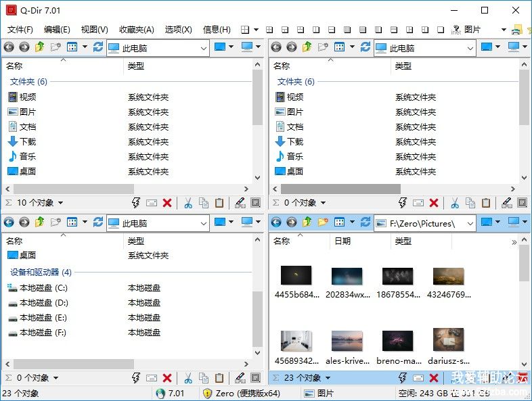
Task: Select thumbnail ales-krive...
Action: tap(347, 348)
